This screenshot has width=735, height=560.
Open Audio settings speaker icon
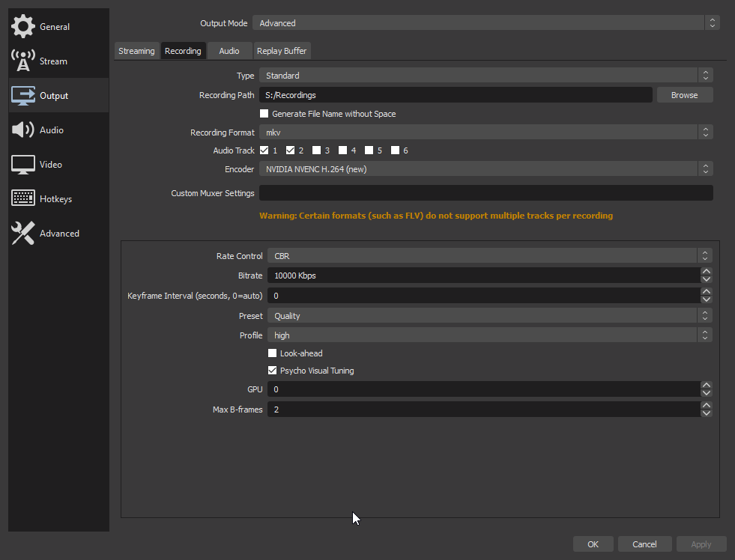pos(23,130)
